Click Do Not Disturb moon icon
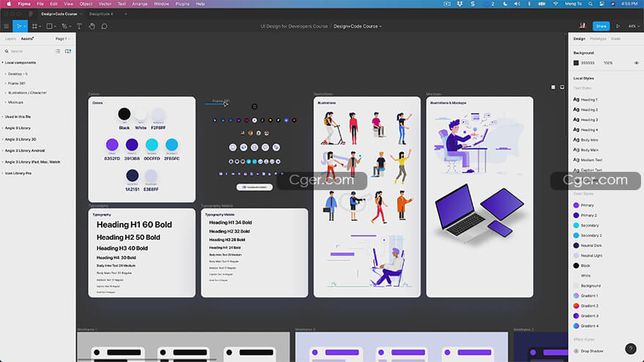This screenshot has height=362, width=644. 505,4
